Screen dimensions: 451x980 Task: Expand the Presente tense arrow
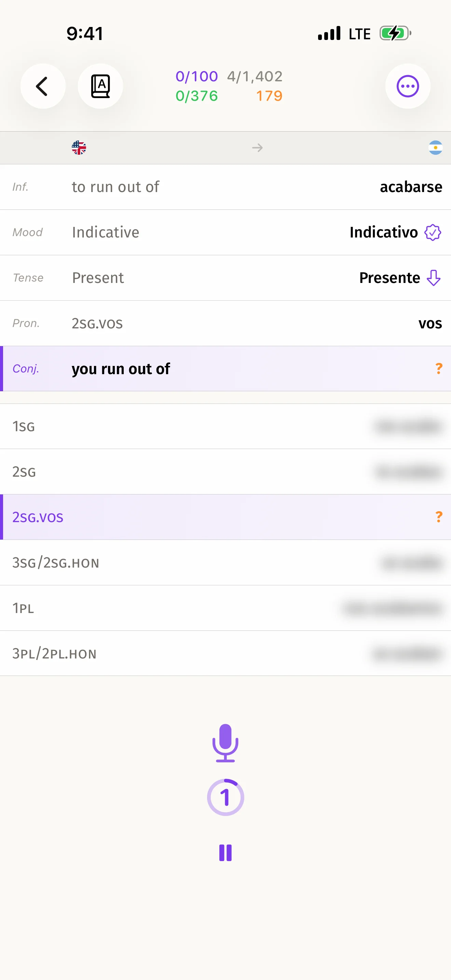(433, 278)
